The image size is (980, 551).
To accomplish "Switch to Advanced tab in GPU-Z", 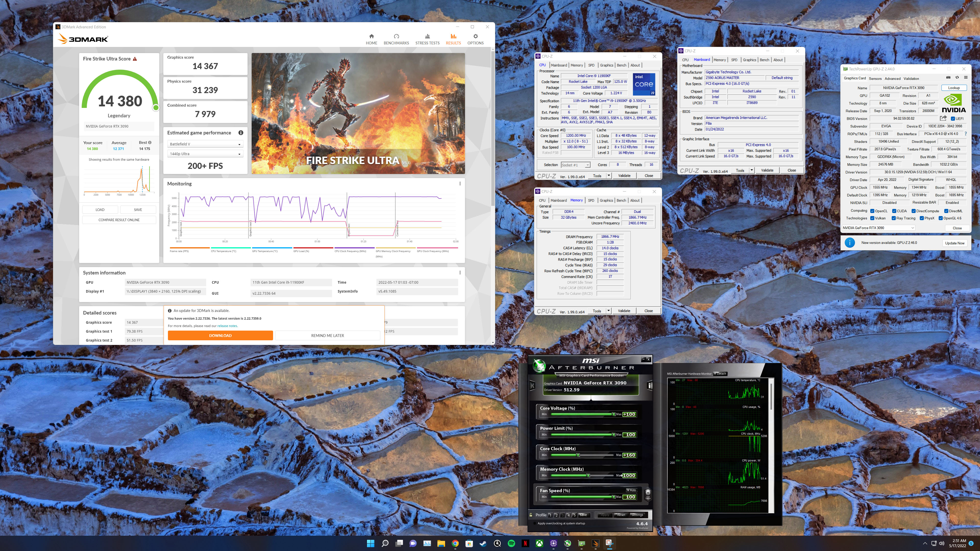I will point(892,79).
